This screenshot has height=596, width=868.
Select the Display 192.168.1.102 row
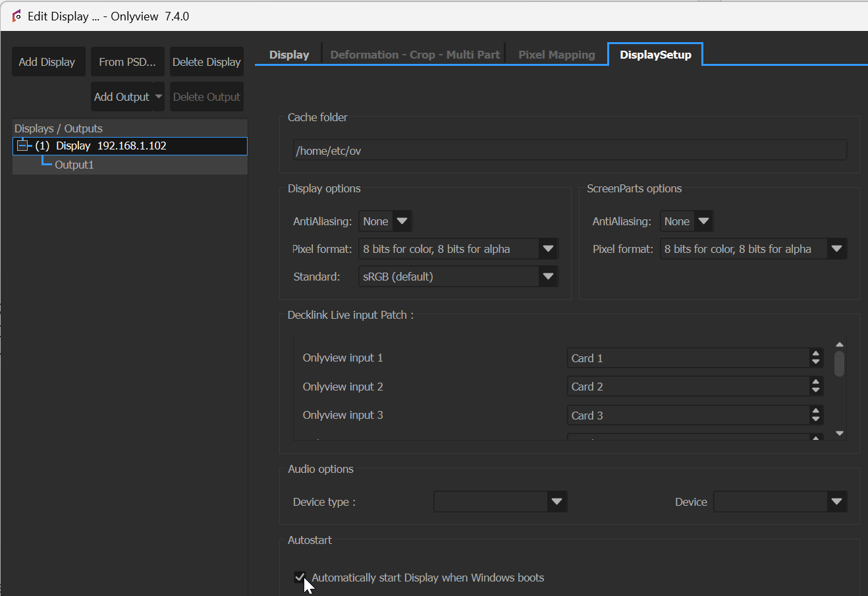pos(130,146)
